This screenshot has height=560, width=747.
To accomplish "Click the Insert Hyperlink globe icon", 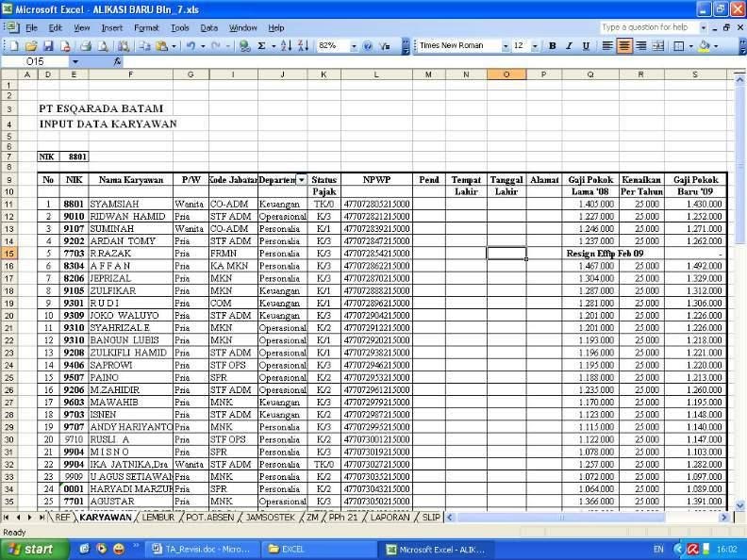I will [245, 45].
